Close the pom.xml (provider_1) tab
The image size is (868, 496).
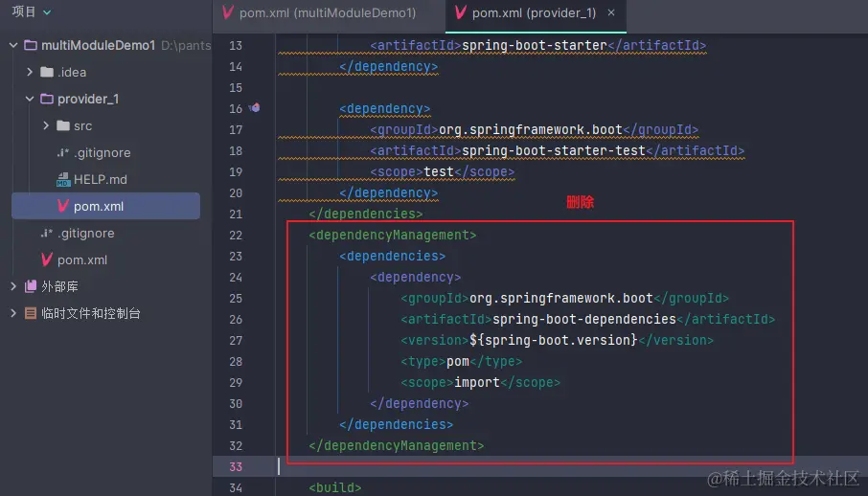click(611, 12)
